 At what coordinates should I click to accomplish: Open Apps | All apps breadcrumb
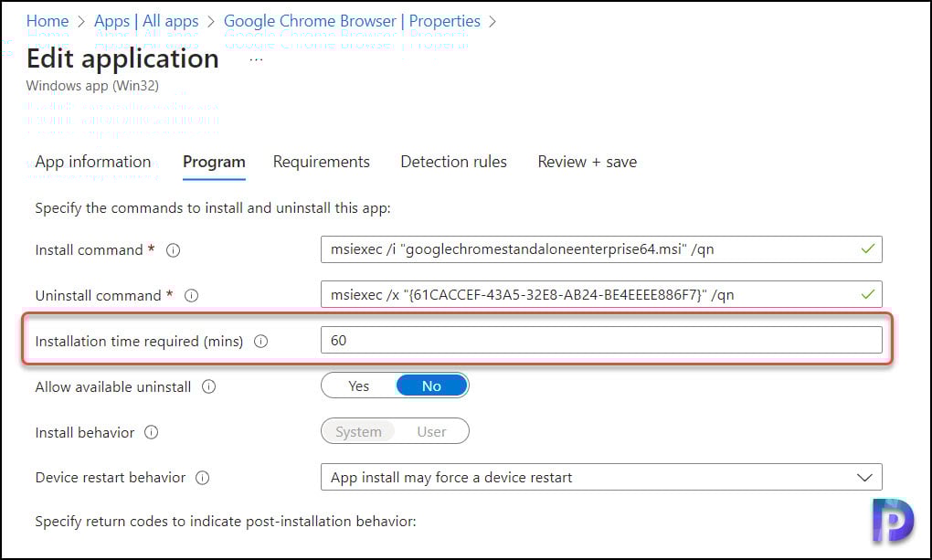146,21
